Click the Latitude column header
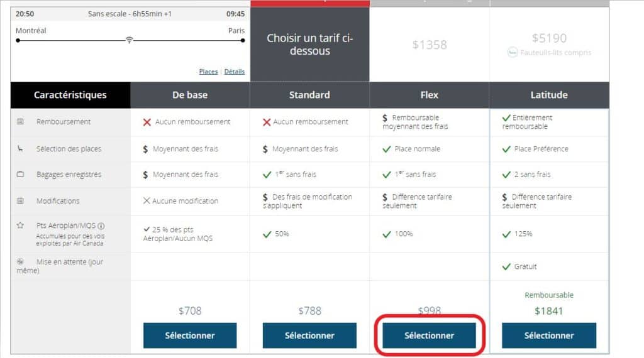644x358 pixels. (549, 95)
